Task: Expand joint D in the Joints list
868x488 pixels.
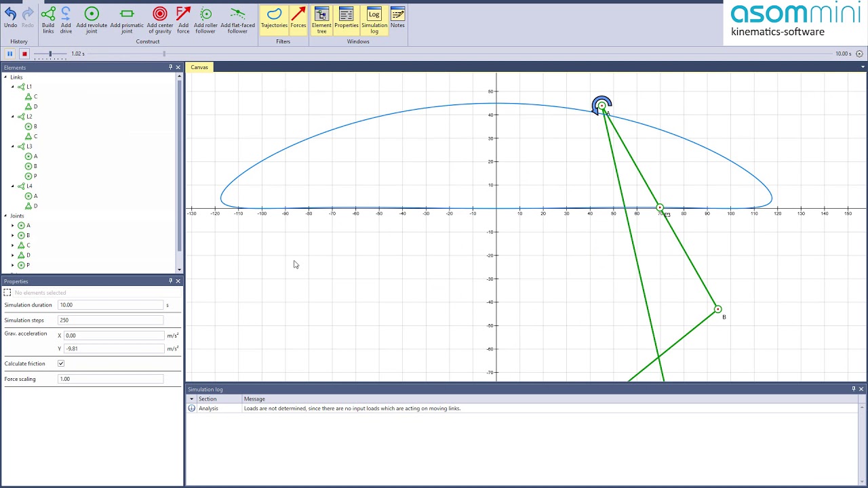Action: (12, 256)
